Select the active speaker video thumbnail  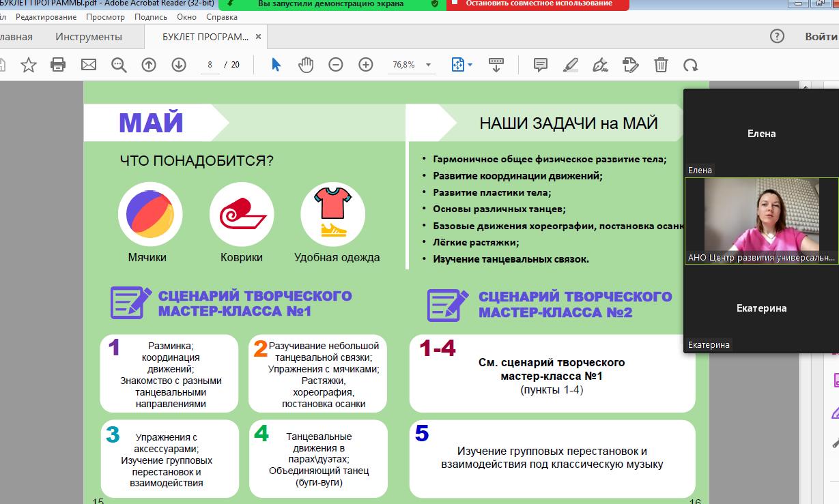coord(761,221)
